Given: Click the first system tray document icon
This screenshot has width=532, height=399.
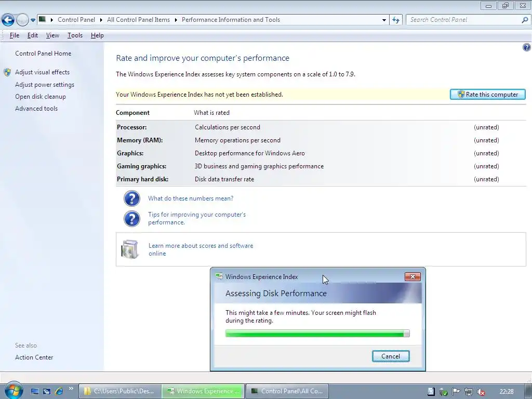Looking at the screenshot, I should [x=431, y=392].
